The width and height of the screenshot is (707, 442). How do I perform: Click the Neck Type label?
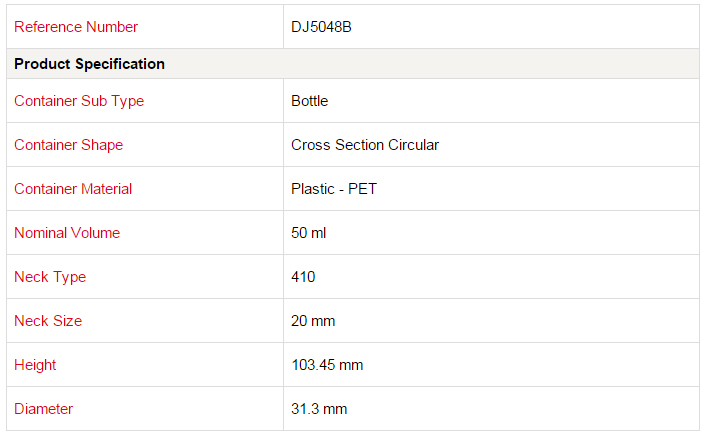pyautogui.click(x=50, y=277)
